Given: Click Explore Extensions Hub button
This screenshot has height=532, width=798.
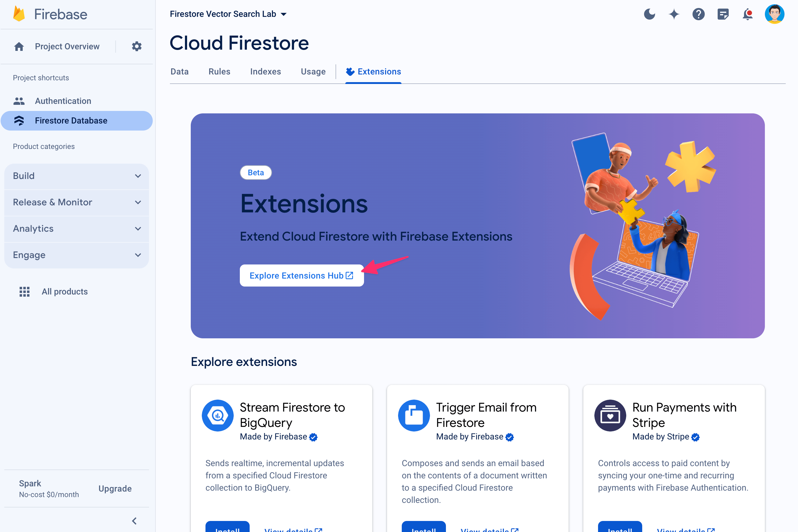Looking at the screenshot, I should 301,275.
